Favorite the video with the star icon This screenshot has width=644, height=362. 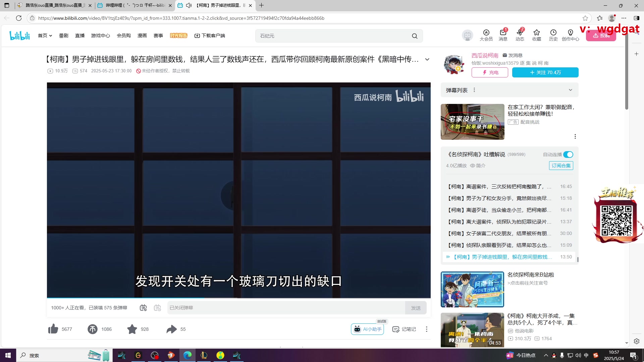(x=132, y=329)
